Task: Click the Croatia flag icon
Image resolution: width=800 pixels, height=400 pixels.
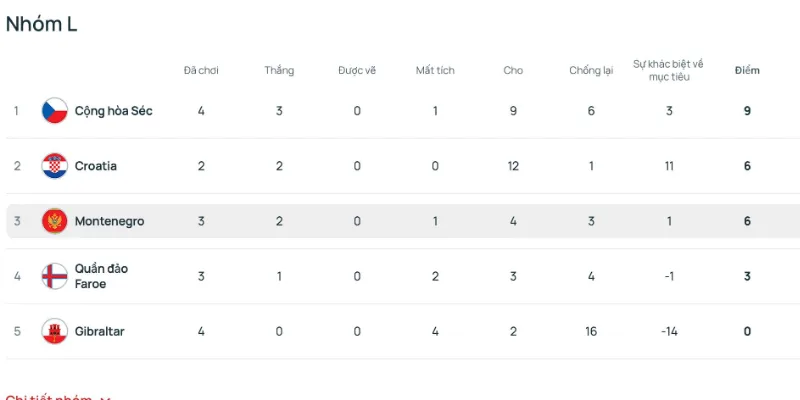Action: click(54, 166)
